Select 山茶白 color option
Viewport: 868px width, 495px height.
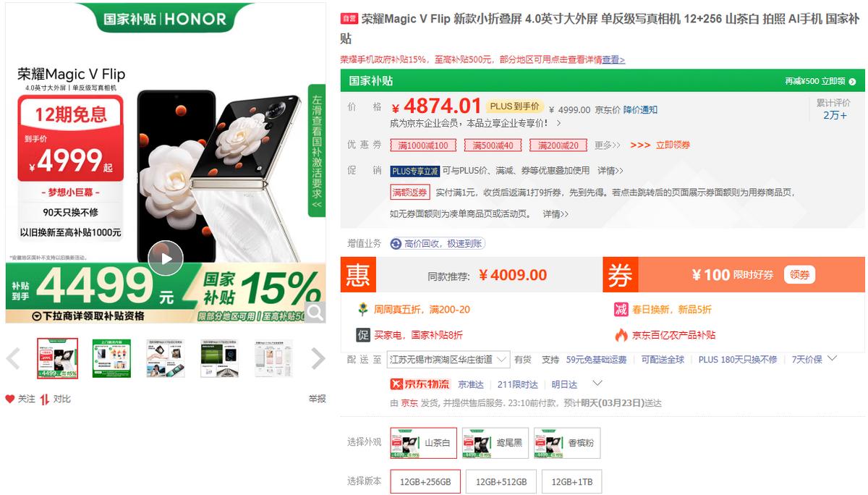(x=423, y=443)
